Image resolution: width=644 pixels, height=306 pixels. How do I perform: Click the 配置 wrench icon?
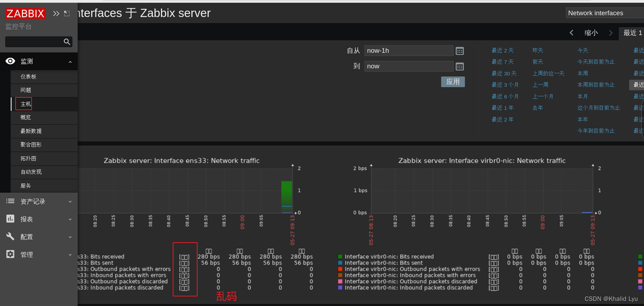(x=10, y=237)
